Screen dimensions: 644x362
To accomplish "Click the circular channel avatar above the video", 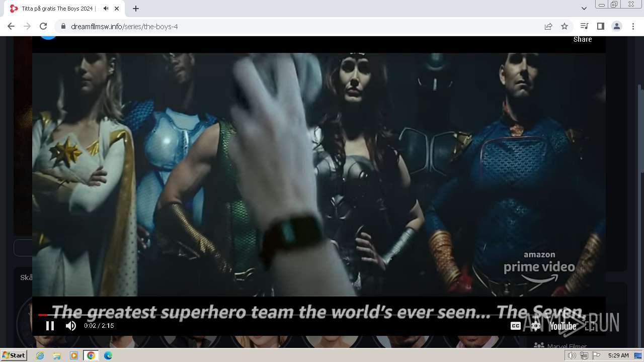I will [49, 37].
